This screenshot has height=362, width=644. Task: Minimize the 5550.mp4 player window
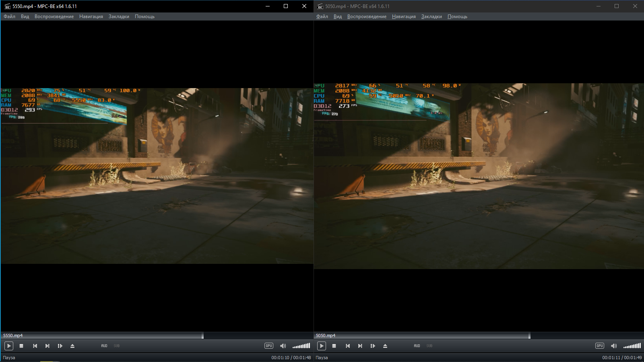267,6
